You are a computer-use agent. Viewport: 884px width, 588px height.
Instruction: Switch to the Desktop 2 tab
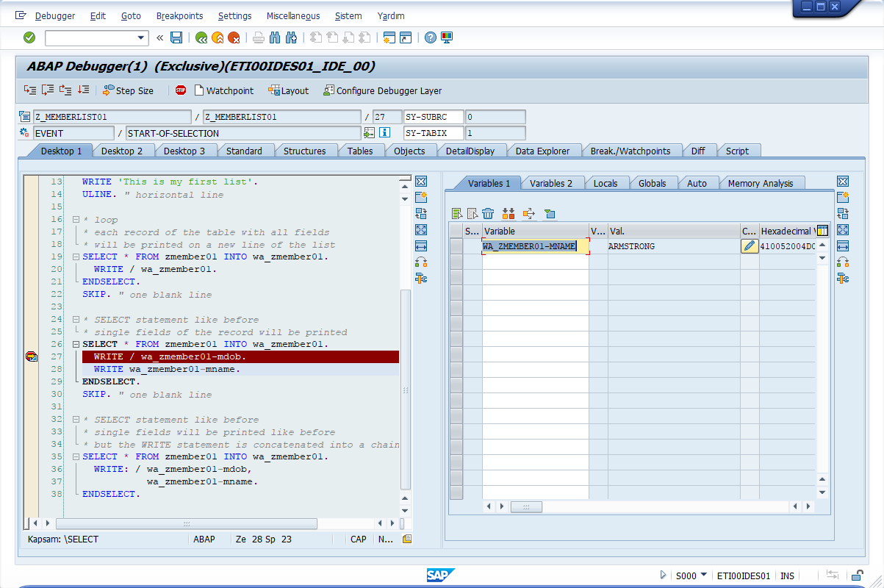click(122, 151)
